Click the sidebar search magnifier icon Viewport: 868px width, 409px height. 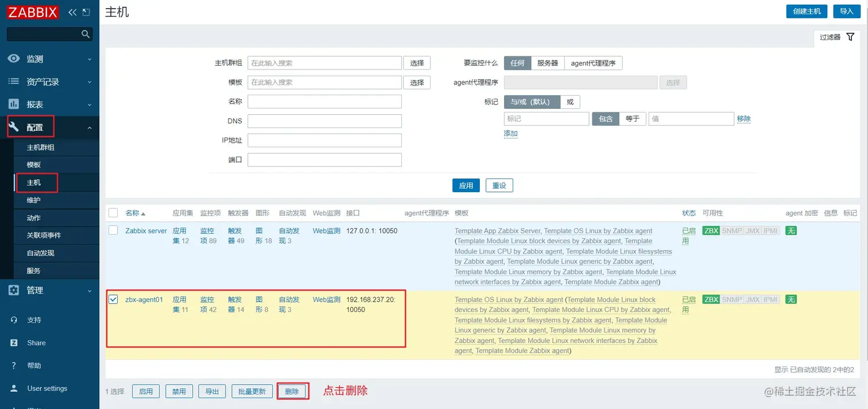click(86, 34)
